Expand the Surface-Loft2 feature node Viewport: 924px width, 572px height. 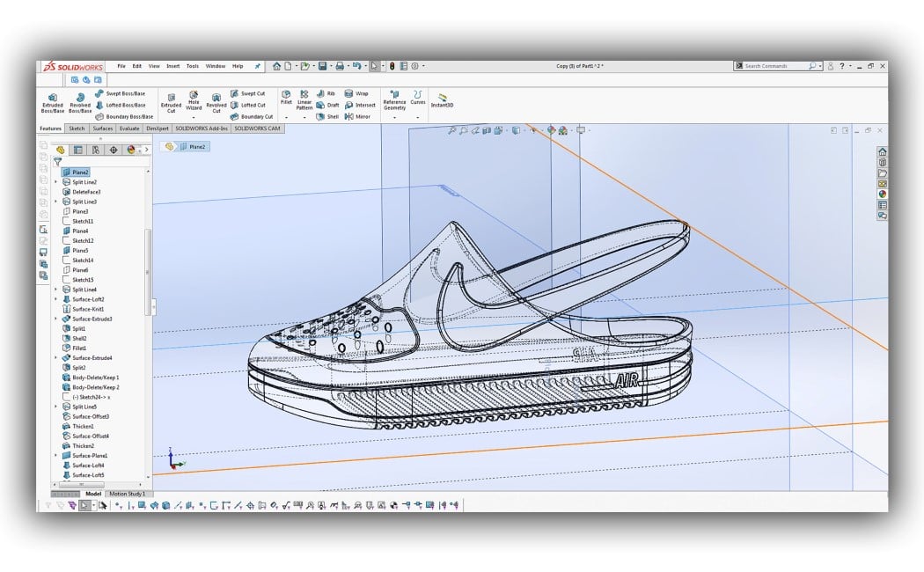coord(56,299)
